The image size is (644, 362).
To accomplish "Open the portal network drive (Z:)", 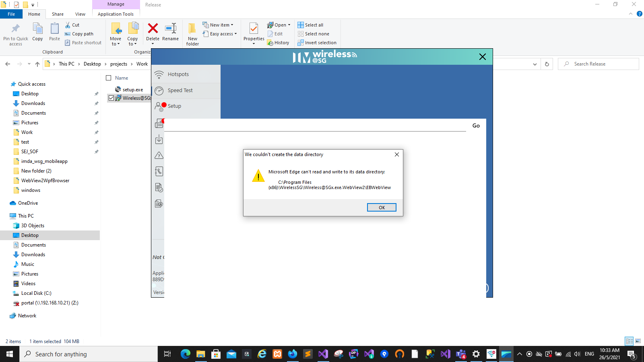I will [x=50, y=303].
